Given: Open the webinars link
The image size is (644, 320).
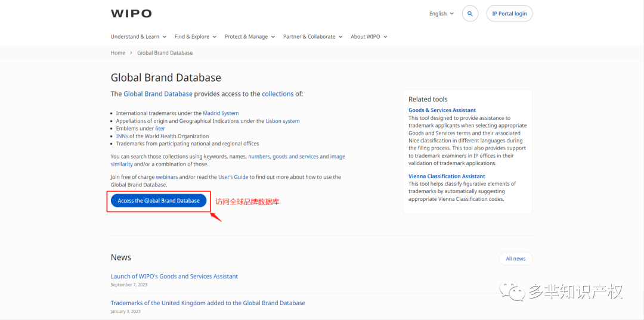Looking at the screenshot, I should pyautogui.click(x=167, y=177).
